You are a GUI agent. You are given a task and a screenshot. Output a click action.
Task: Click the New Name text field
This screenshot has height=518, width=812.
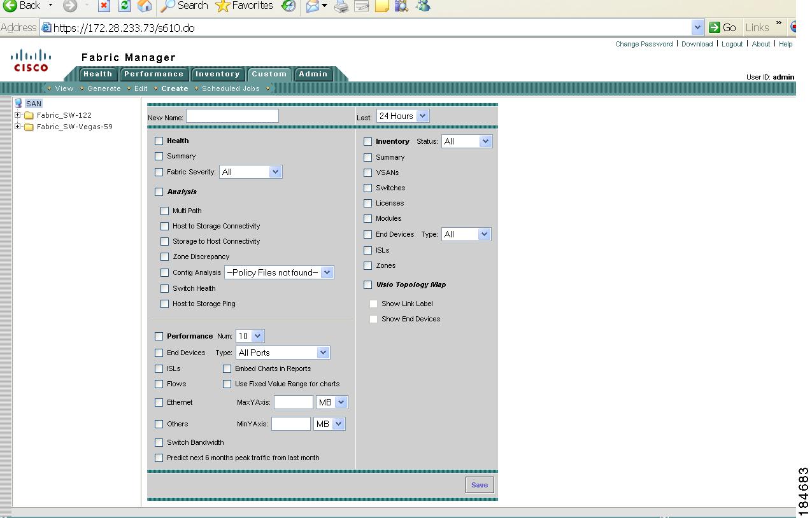(232, 116)
